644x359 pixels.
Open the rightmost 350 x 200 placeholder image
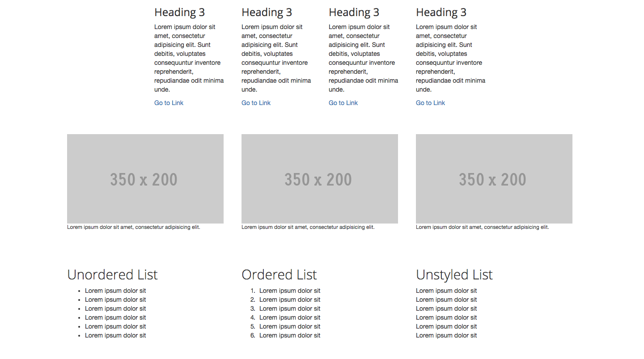(494, 179)
